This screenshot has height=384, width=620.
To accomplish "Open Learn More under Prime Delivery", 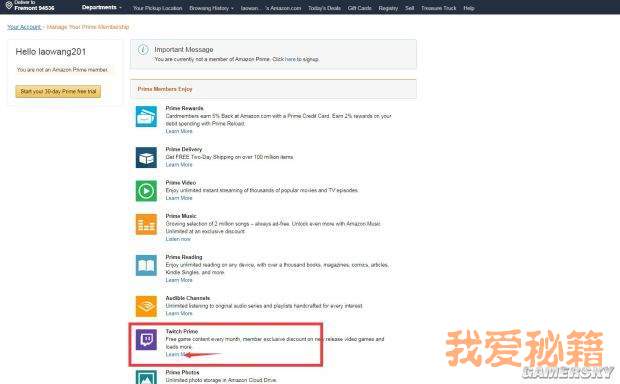I will coord(179,165).
